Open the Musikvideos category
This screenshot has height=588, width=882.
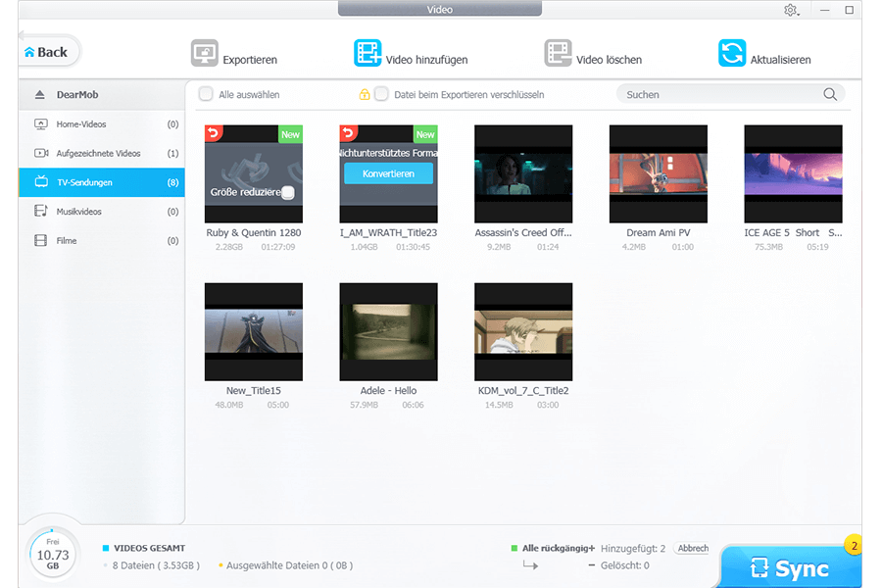click(102, 212)
